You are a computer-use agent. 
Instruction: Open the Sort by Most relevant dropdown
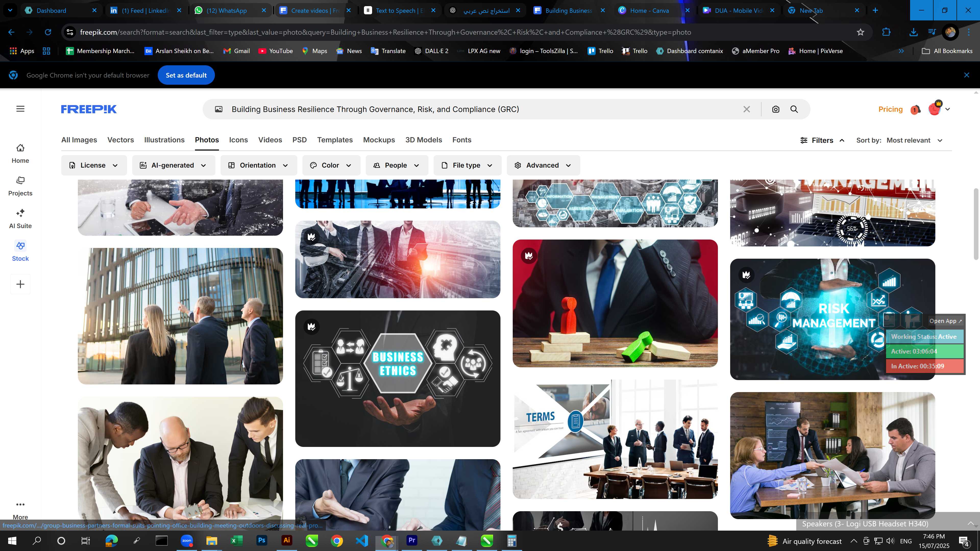[x=915, y=140]
